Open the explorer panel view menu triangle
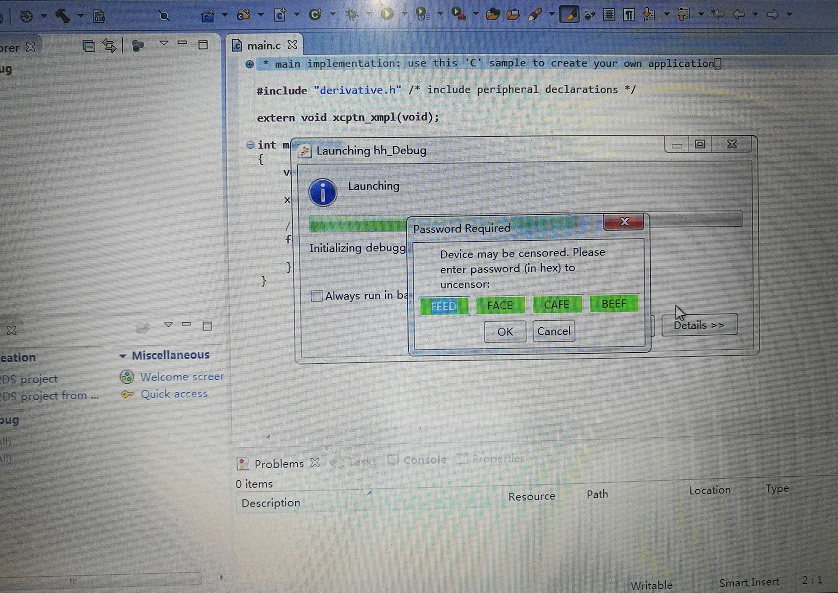Viewport: 838px width, 593px height. [x=164, y=43]
